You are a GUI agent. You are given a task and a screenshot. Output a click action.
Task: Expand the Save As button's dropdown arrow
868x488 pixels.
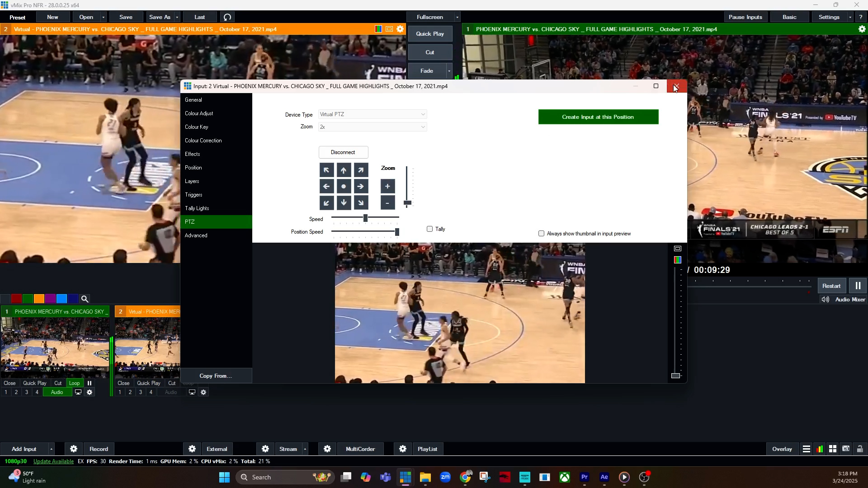pyautogui.click(x=177, y=17)
